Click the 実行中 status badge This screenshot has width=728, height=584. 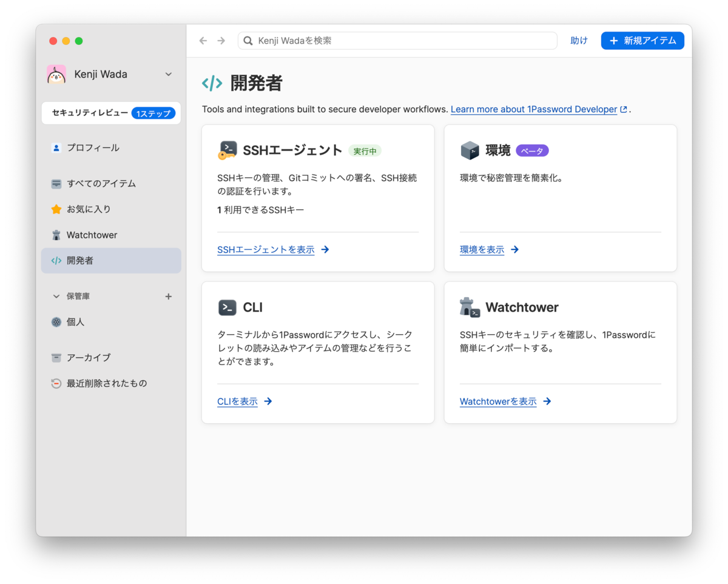365,151
